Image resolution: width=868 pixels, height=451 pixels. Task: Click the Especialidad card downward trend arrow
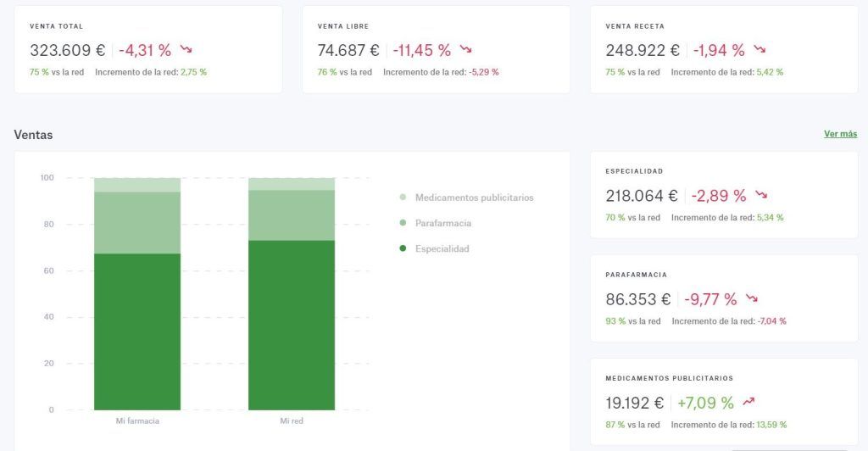tap(762, 195)
